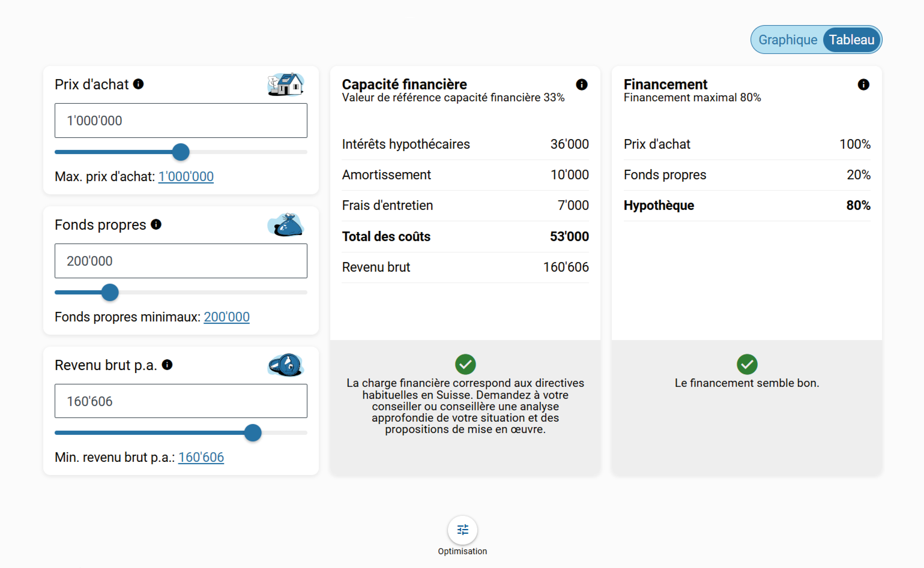Click the info icon beside Fonds propres

point(156,224)
